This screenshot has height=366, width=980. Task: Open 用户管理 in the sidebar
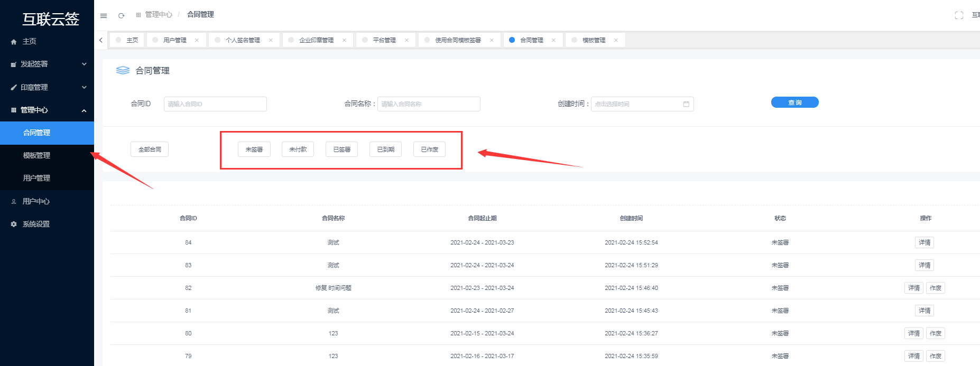click(x=47, y=179)
